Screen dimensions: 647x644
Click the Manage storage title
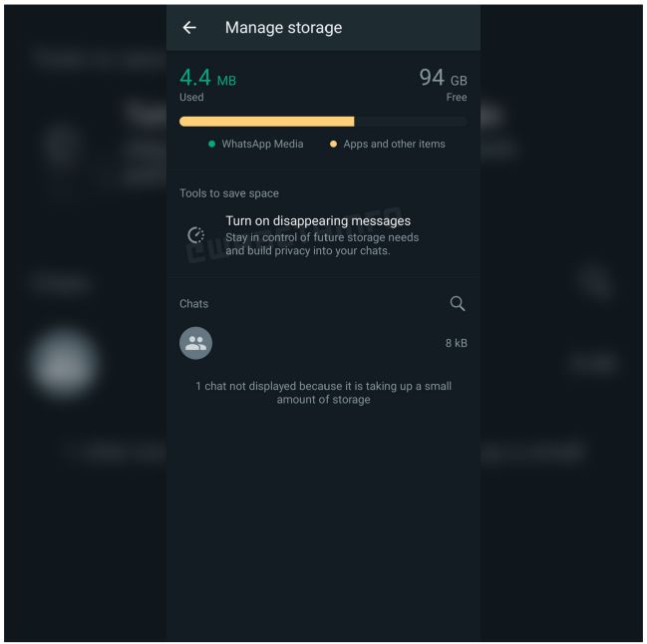(283, 28)
